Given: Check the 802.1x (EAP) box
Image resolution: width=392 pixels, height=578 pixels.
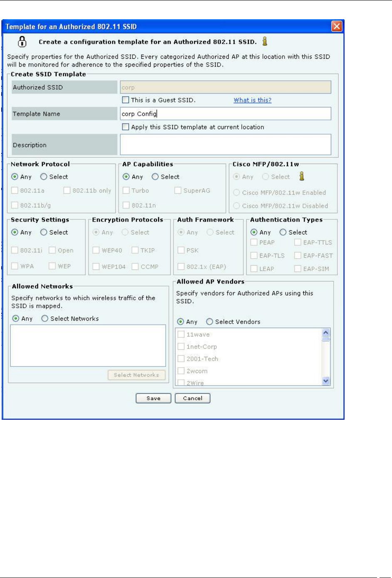Looking at the screenshot, I should 181,267.
